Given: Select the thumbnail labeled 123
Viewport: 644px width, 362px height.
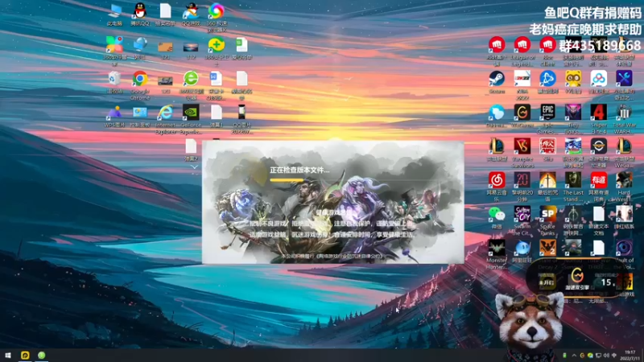Looking at the screenshot, I should 165,82.
